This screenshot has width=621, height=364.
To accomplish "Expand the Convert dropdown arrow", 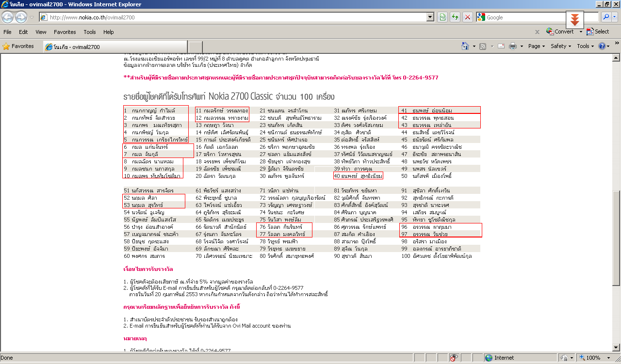I will pyautogui.click(x=581, y=32).
